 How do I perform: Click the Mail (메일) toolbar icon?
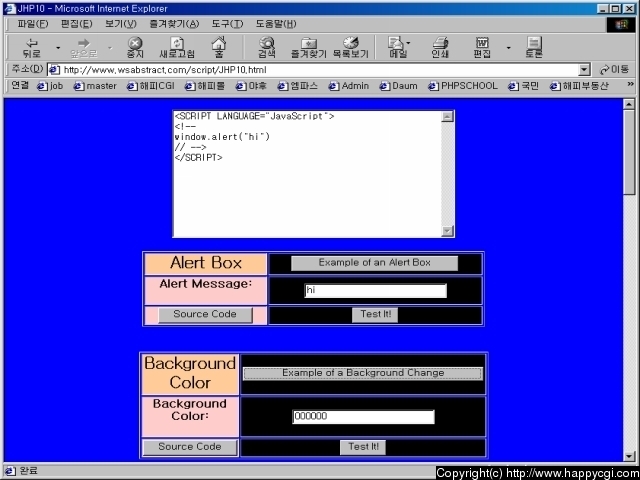click(x=398, y=48)
